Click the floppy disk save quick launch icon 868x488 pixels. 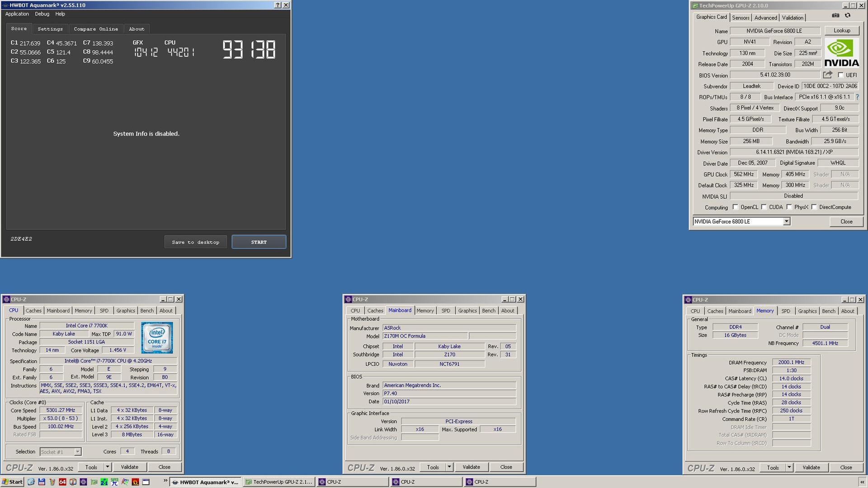(42, 482)
